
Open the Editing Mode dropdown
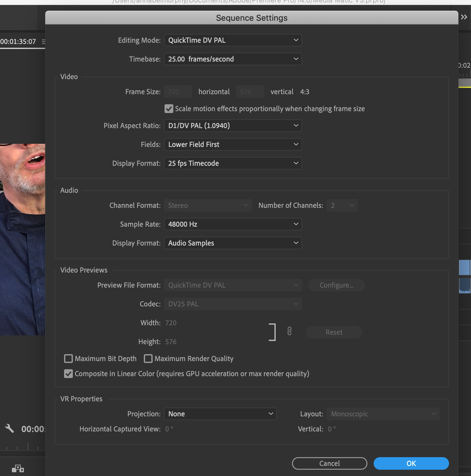point(232,40)
